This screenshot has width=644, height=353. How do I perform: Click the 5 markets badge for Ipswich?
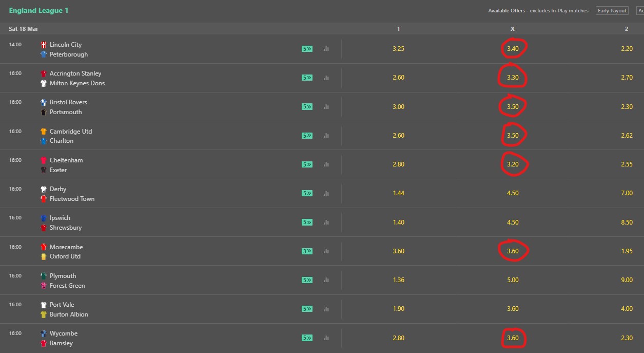[307, 222]
